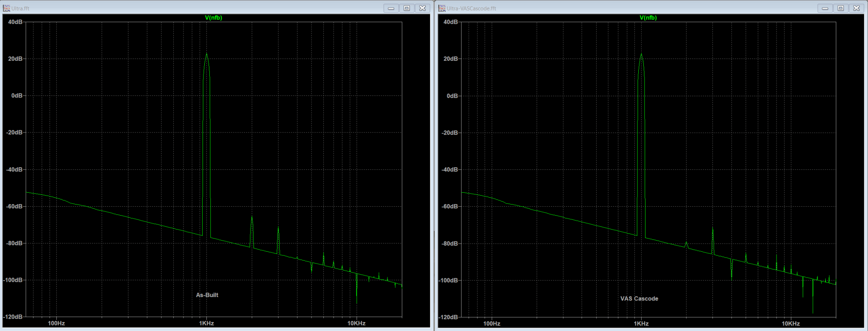This screenshot has height=331, width=868.
Task: Click the Ultra.fft title bar text
Action: tap(20, 8)
